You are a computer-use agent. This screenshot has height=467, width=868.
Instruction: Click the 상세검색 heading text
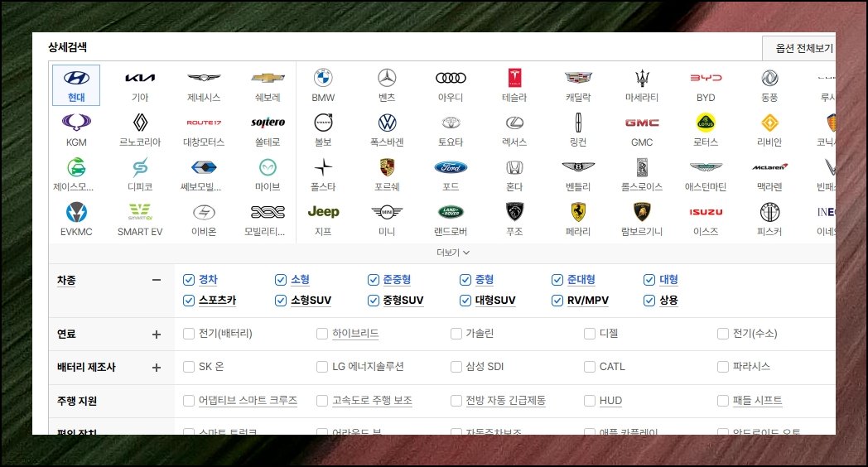click(68, 47)
